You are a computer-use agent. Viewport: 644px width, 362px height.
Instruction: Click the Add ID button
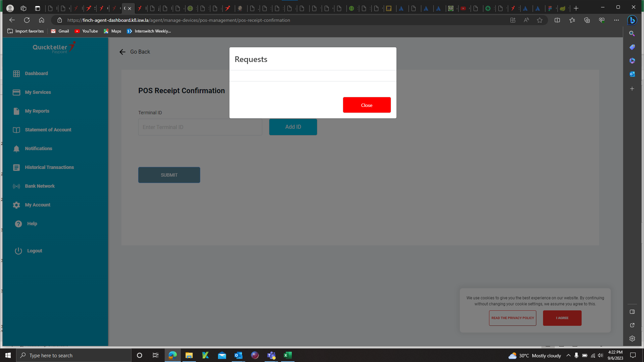(293, 127)
